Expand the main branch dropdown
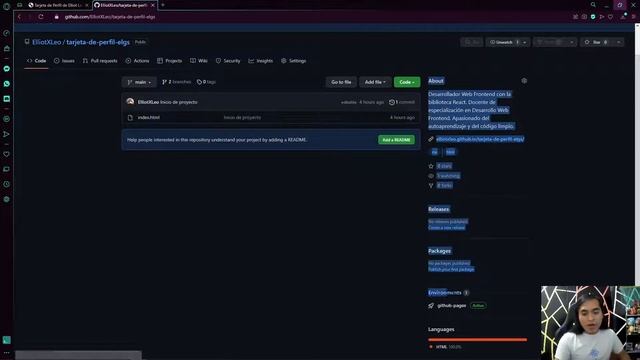The width and height of the screenshot is (640, 360). pos(139,82)
